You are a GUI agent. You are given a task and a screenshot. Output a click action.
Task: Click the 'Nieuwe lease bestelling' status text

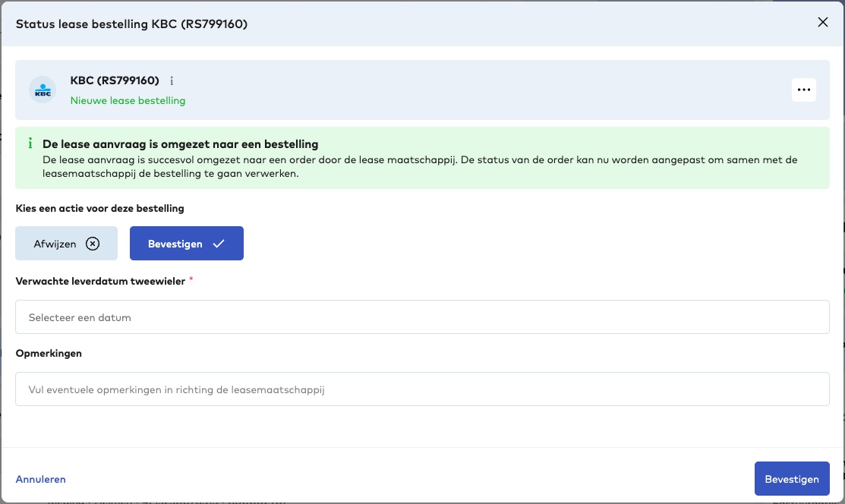click(x=128, y=100)
